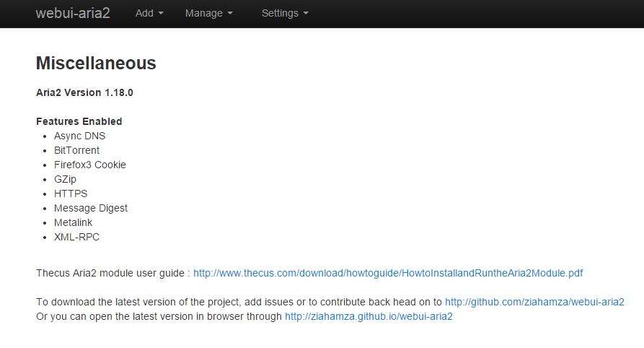
Task: Expand the caret beside Manage
Action: [x=230, y=13]
